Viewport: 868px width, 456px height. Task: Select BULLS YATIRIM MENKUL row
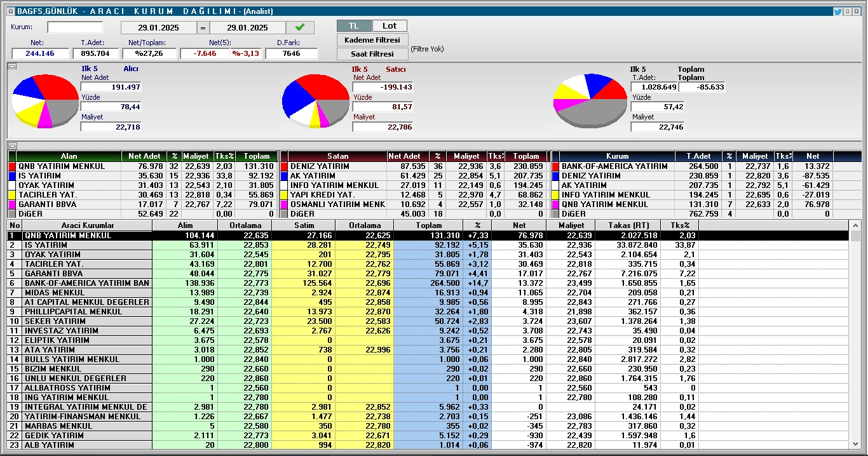[429, 359]
